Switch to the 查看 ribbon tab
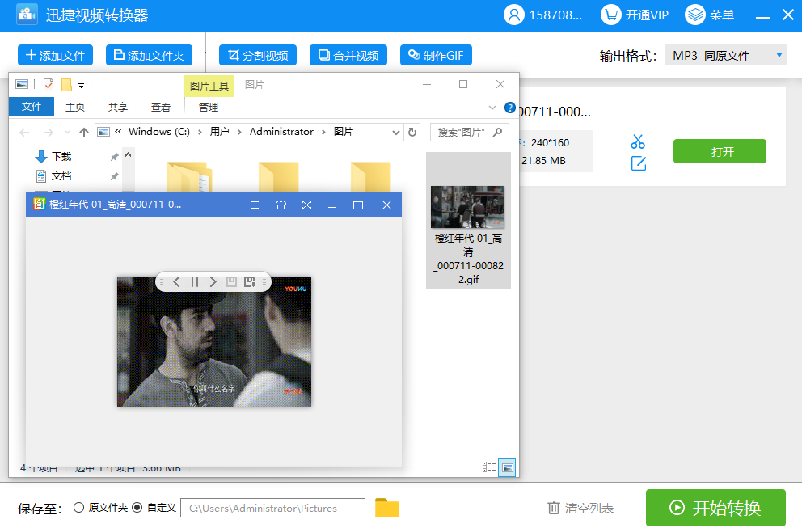 point(161,107)
